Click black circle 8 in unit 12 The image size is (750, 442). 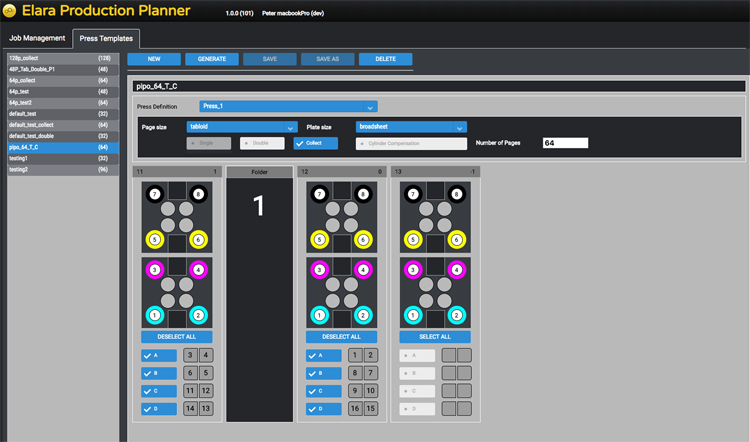click(x=363, y=194)
